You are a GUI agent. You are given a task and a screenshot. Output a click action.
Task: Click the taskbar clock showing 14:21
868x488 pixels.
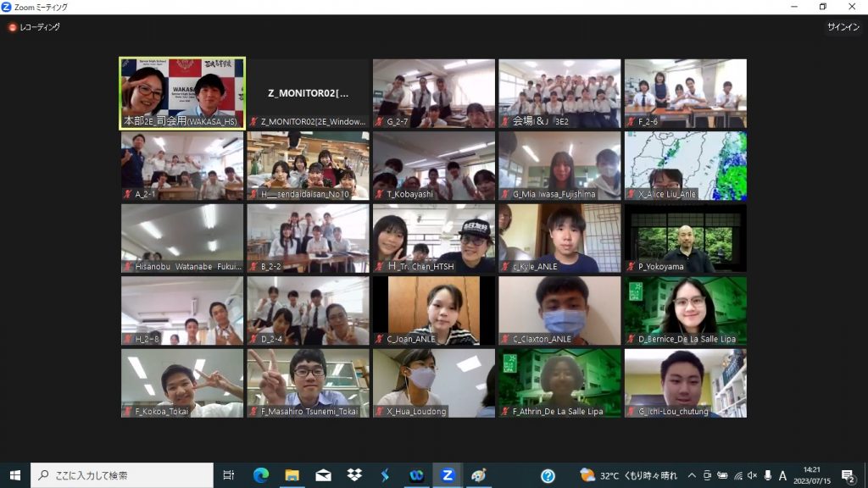tap(812, 475)
